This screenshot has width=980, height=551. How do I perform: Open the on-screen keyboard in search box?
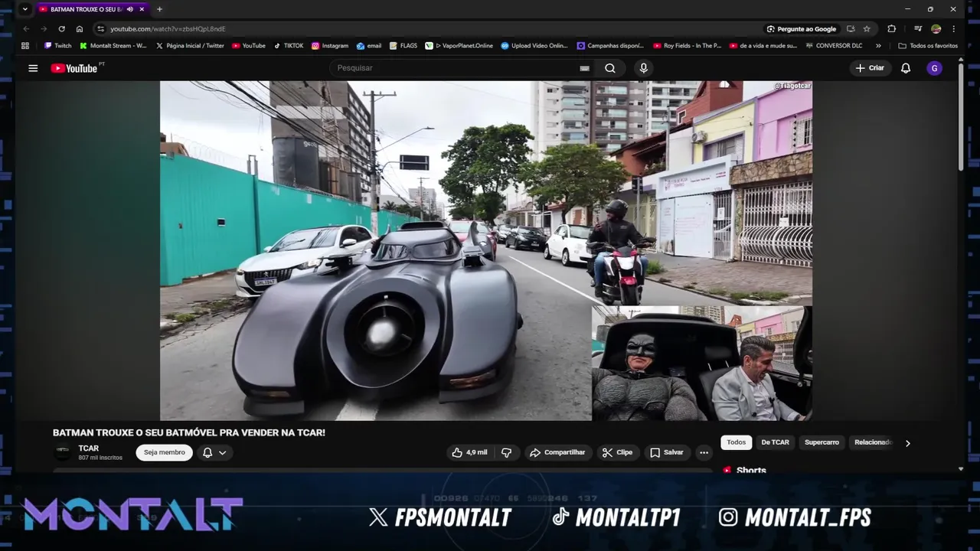(585, 68)
